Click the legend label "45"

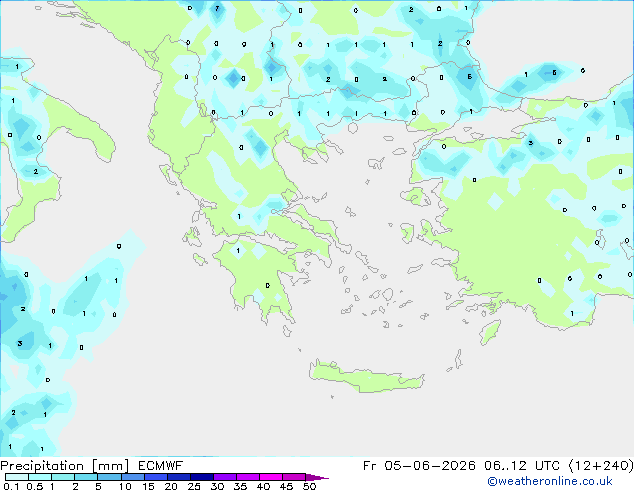click(286, 486)
